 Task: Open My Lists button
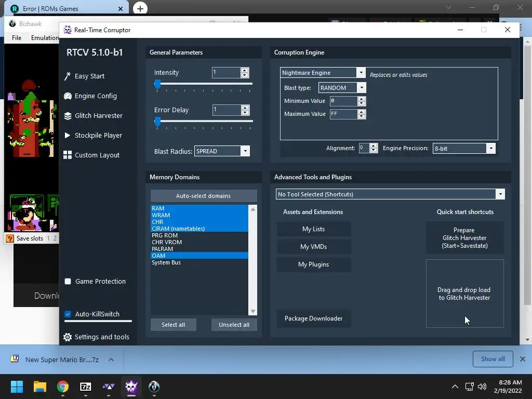[x=314, y=229]
